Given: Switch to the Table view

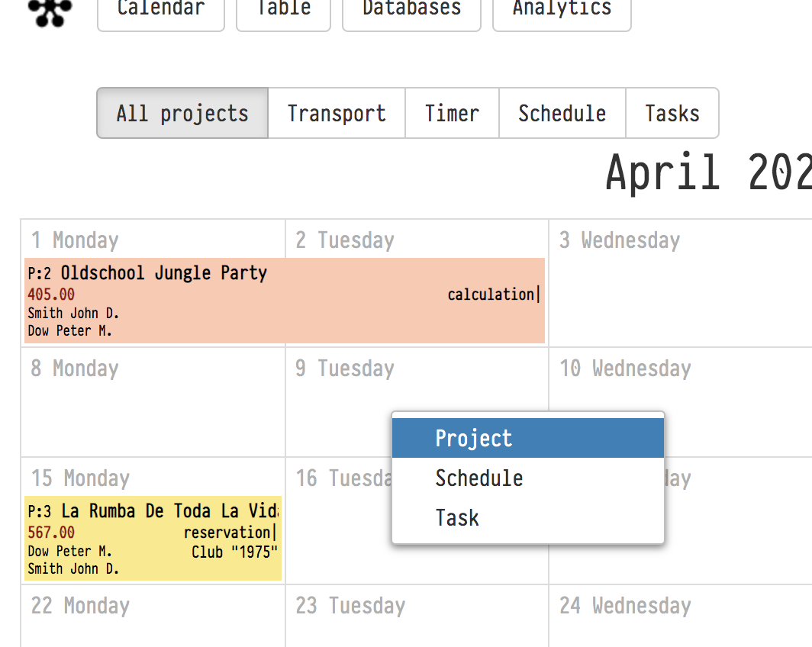Looking at the screenshot, I should click(x=283, y=11).
